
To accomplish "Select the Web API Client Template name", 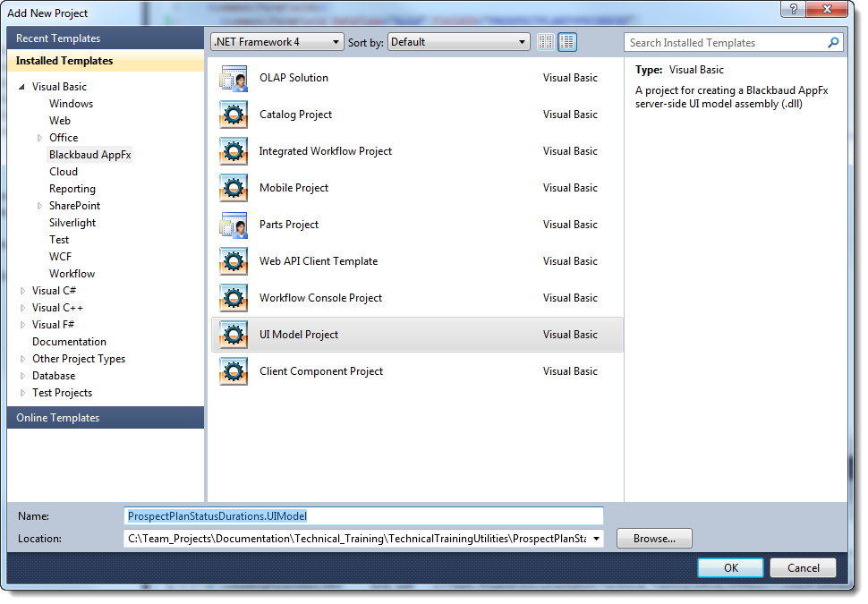I will (x=319, y=261).
